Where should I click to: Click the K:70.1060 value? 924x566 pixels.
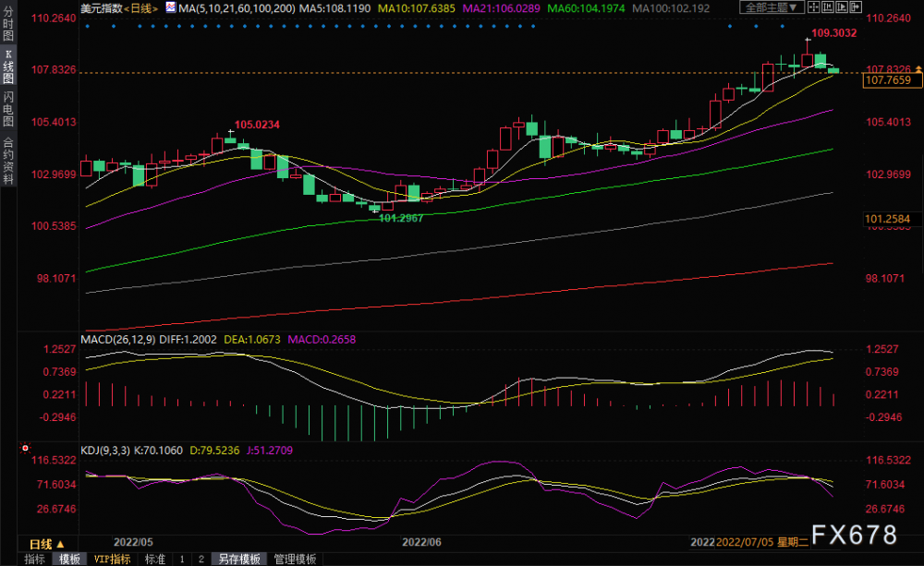tap(159, 450)
